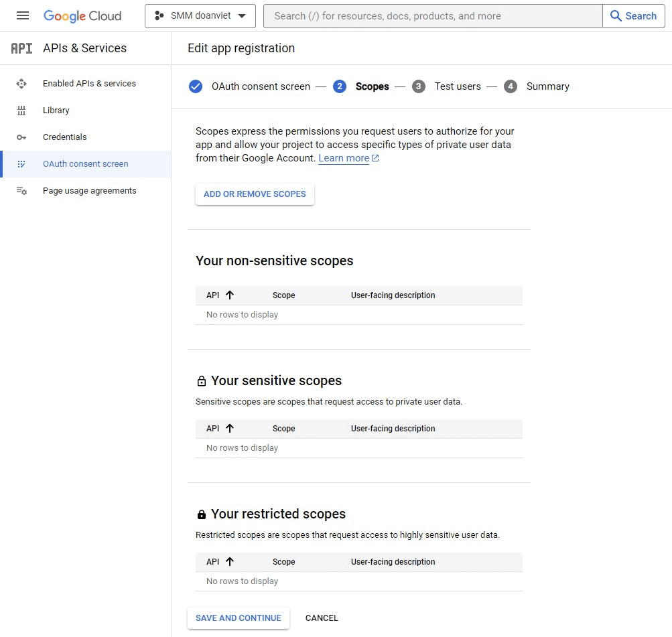Viewport: 672px width, 637px height.
Task: Sort non-sensitive scopes by API column
Action: click(230, 295)
